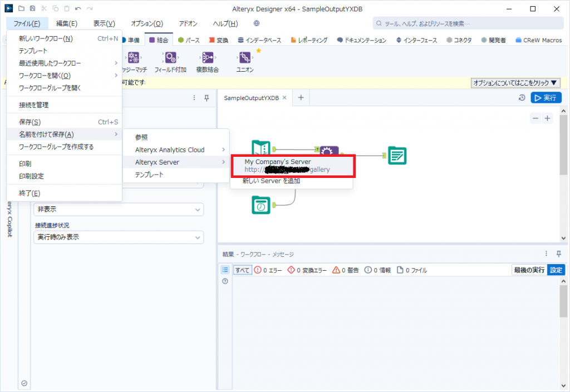This screenshot has height=392, width=570.
Task: Toggle the 0 ファイル filter
Action: pos(412,270)
